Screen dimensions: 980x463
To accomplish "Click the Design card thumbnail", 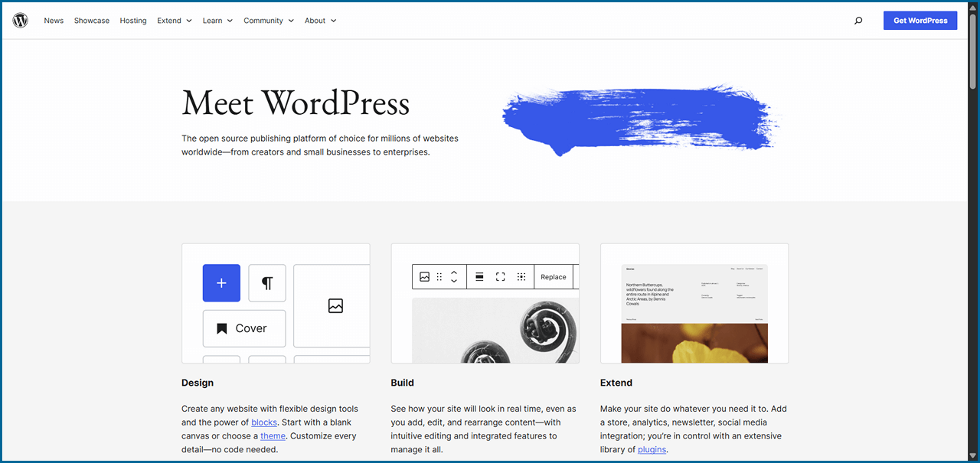I will 276,303.
